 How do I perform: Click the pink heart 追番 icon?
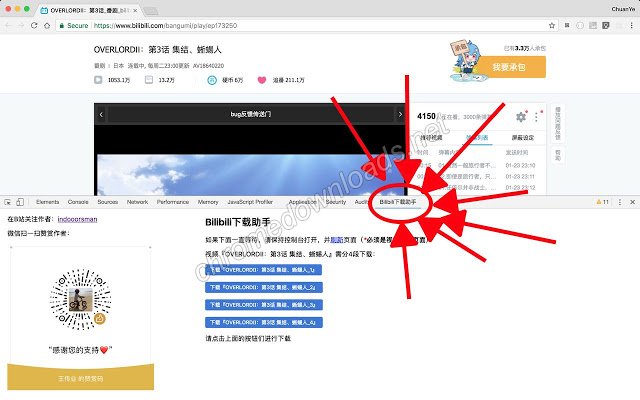(262, 80)
